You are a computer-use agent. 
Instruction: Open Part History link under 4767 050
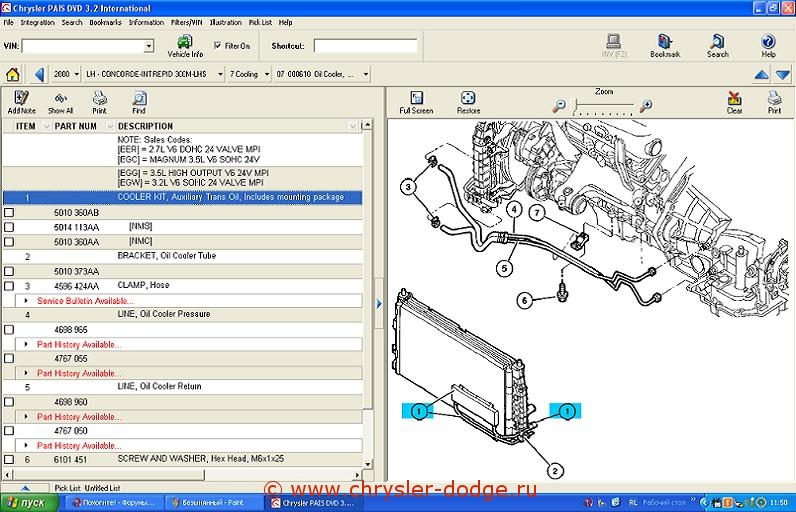click(79, 446)
